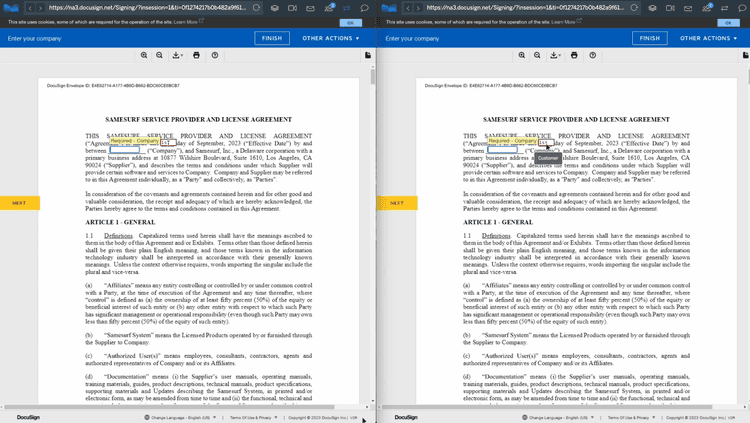750x423 pixels.
Task: Click the stacked layers icon in right toolbar
Action: tap(652, 8)
